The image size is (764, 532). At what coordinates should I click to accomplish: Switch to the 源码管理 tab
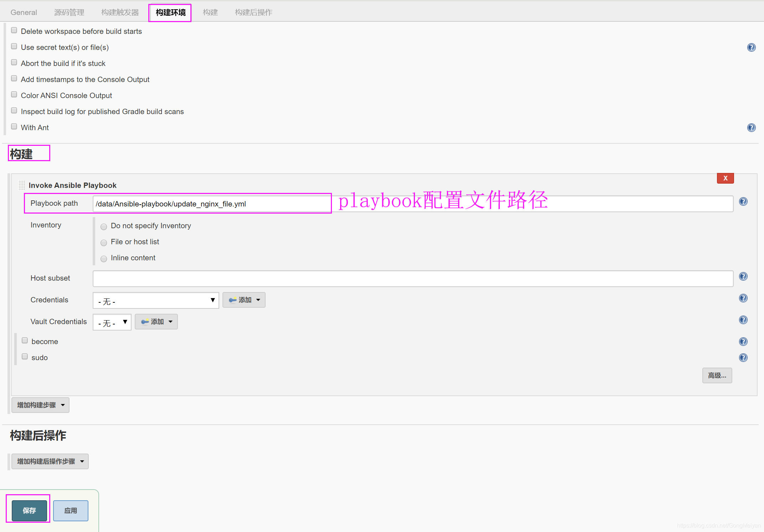coord(69,12)
